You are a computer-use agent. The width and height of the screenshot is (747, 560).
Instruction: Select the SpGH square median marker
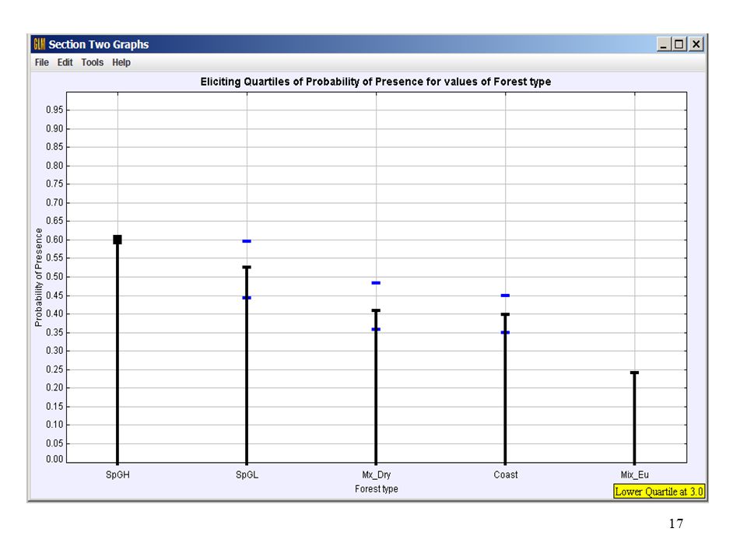117,240
